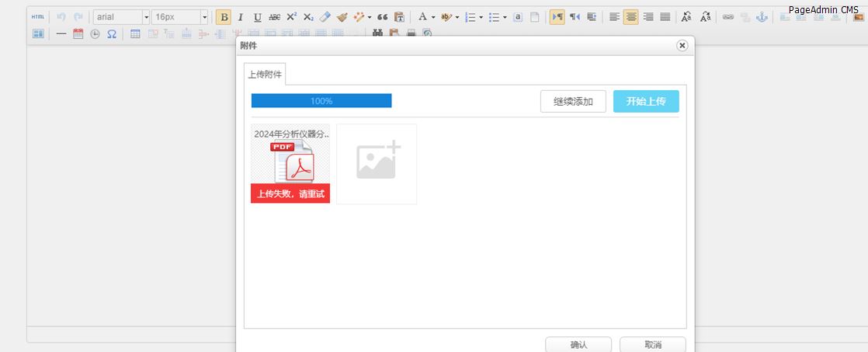Select the 上传附件 tab
The height and width of the screenshot is (352, 868).
[x=265, y=75]
